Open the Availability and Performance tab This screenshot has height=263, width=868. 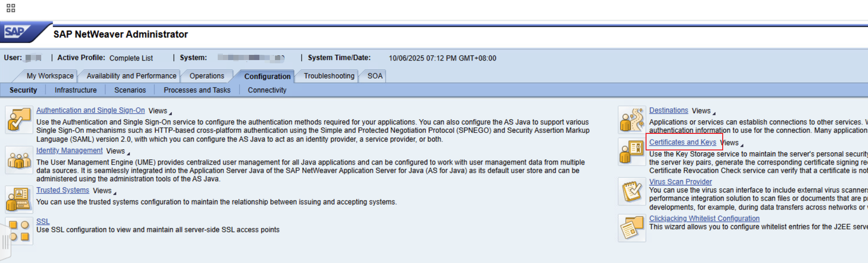click(x=131, y=76)
